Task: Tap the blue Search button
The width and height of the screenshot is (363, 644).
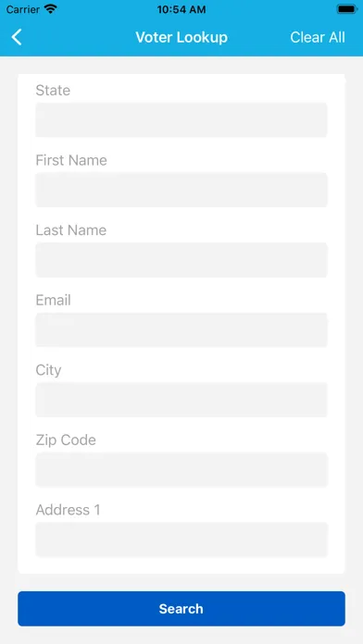Action: [181, 609]
